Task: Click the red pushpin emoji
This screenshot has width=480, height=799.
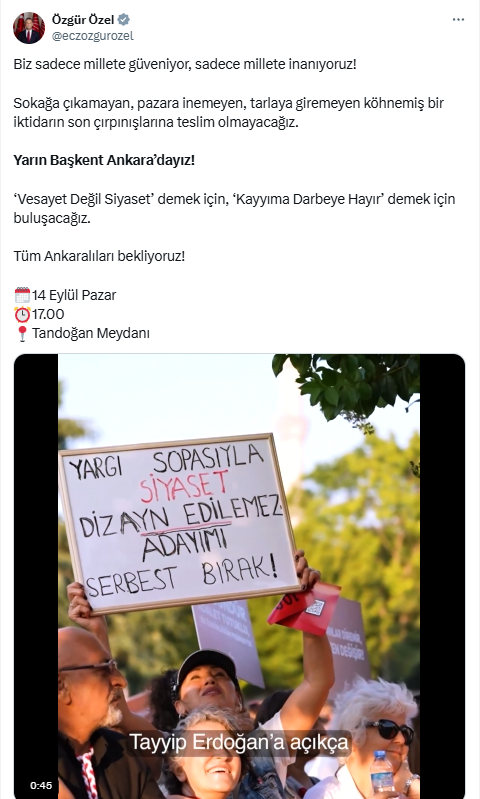Action: pos(22,333)
